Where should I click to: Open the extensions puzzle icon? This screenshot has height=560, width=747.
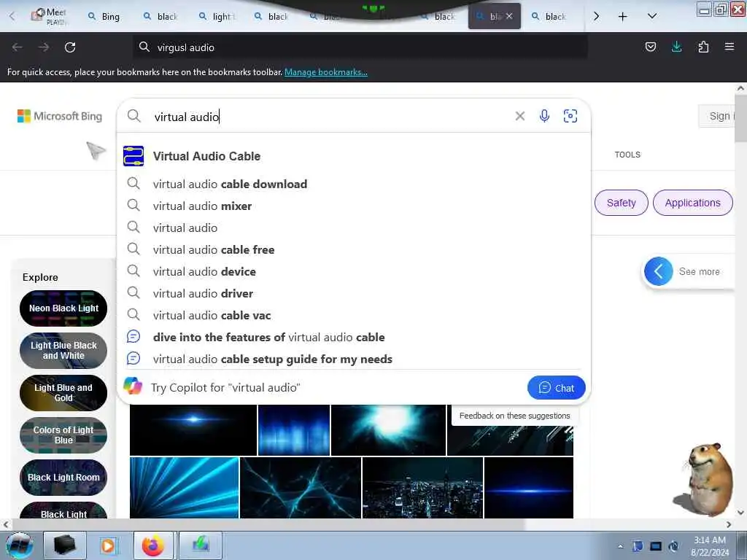[x=703, y=47]
